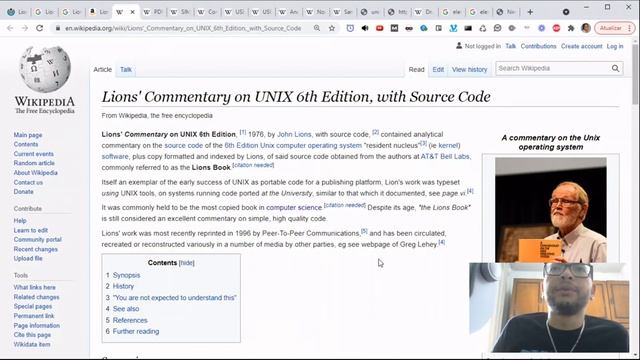Open the new tab plus button

click(530, 12)
